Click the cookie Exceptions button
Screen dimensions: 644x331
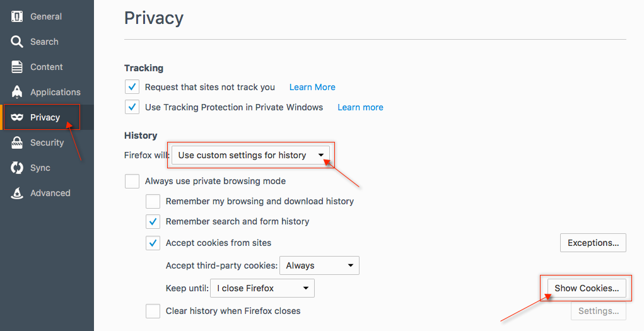click(x=593, y=243)
